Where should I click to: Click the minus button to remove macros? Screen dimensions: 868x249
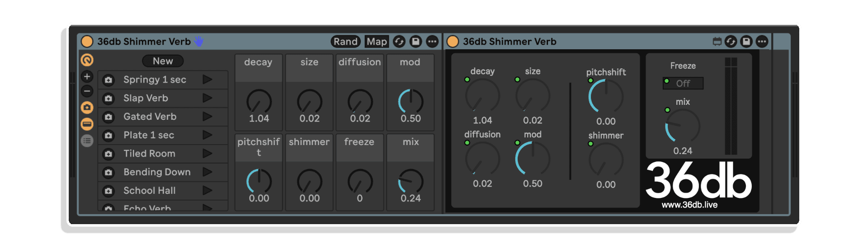pos(87,91)
